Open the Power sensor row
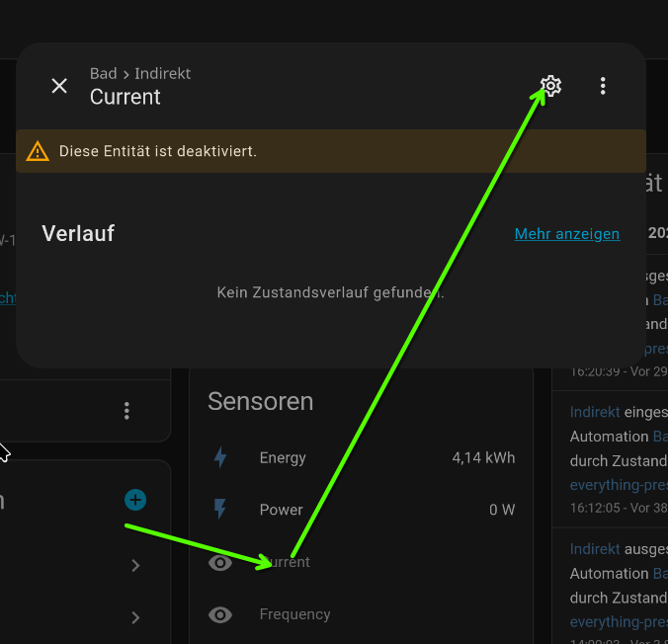668x644 pixels. (x=281, y=510)
